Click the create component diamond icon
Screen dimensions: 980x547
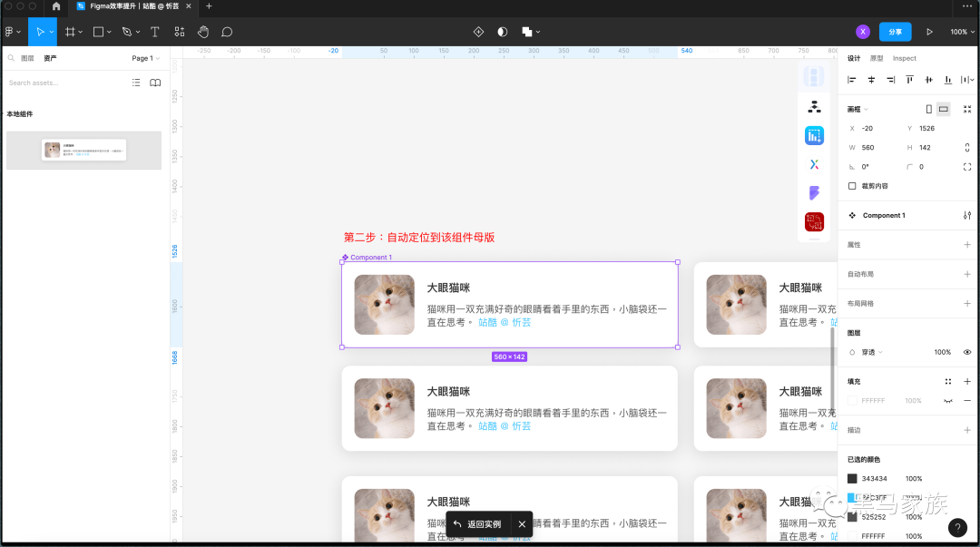(478, 31)
